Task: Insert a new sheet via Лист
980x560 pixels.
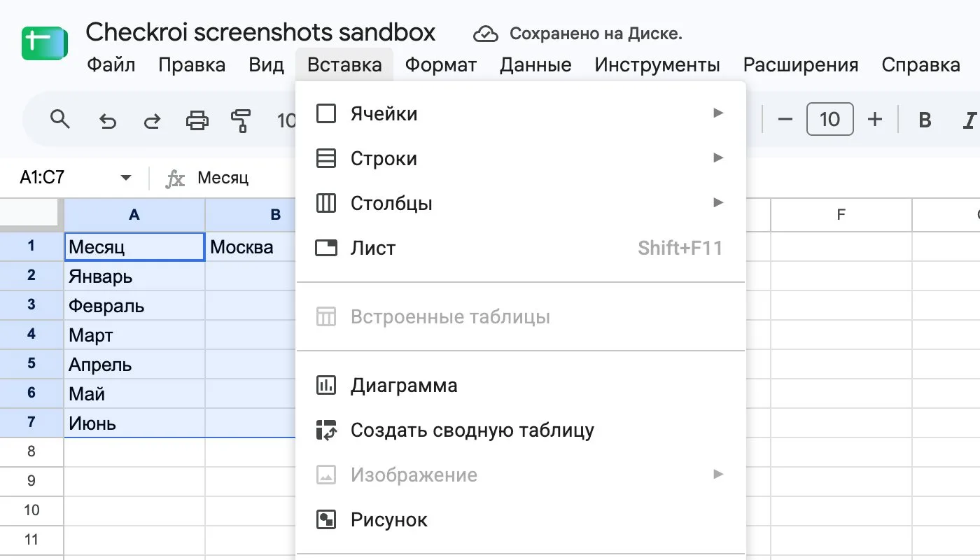Action: [521, 248]
